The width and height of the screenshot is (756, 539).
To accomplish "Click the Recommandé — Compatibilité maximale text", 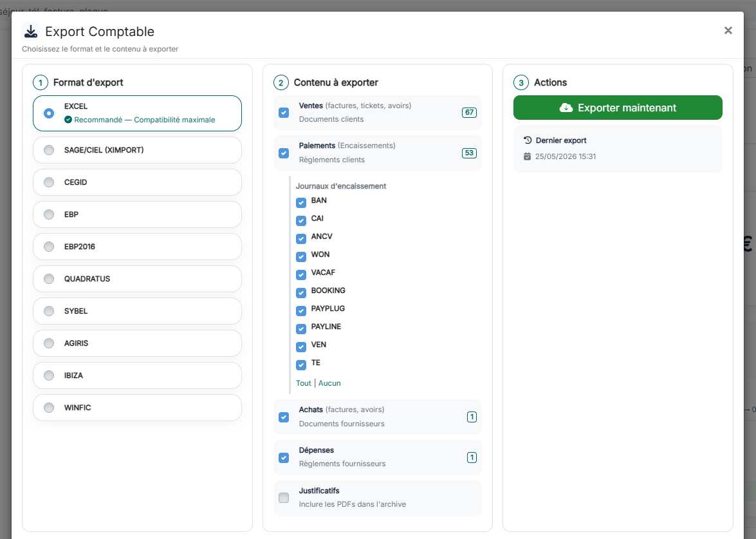I will click(145, 120).
